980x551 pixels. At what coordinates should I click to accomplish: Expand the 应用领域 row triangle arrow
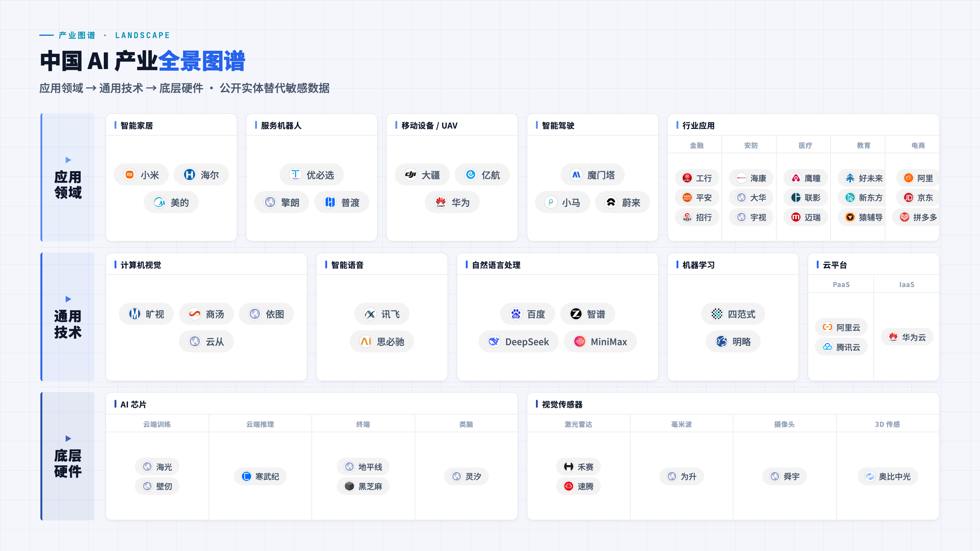coord(68,160)
